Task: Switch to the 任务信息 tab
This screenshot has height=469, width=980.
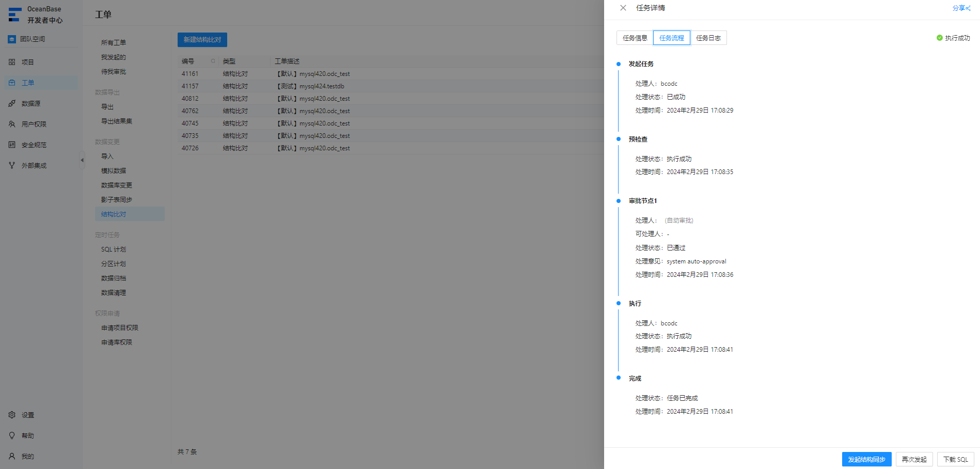Action: (635, 38)
